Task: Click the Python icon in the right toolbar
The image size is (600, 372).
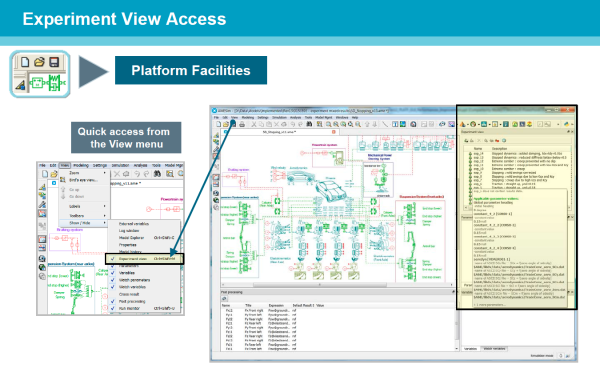Action: pyautogui.click(x=566, y=124)
